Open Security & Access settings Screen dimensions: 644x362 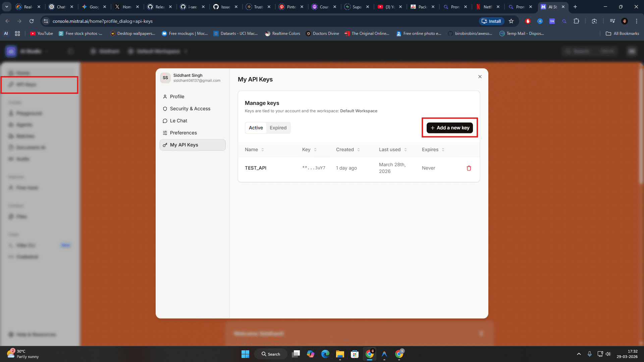coord(190,109)
